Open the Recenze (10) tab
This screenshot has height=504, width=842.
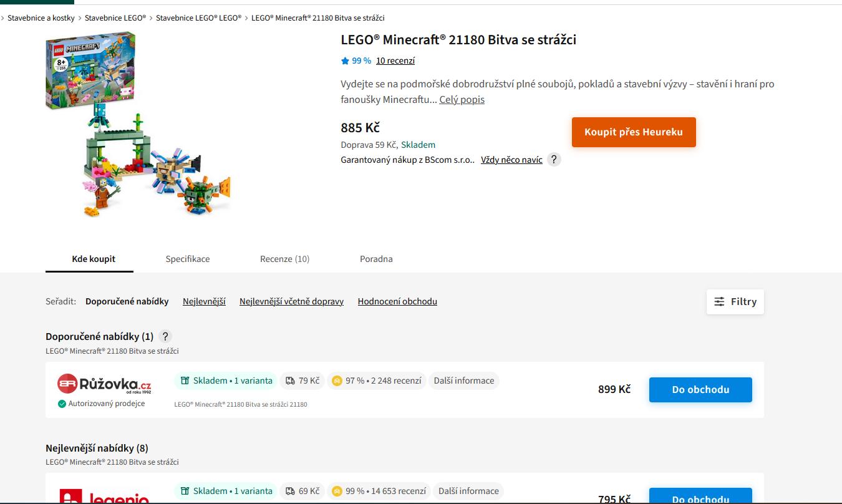[x=284, y=259]
